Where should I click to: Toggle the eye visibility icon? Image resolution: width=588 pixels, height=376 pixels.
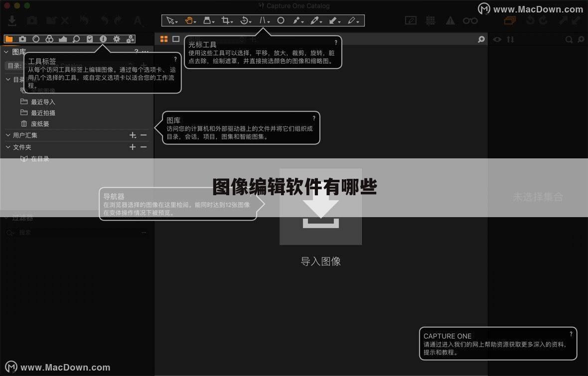(x=497, y=39)
